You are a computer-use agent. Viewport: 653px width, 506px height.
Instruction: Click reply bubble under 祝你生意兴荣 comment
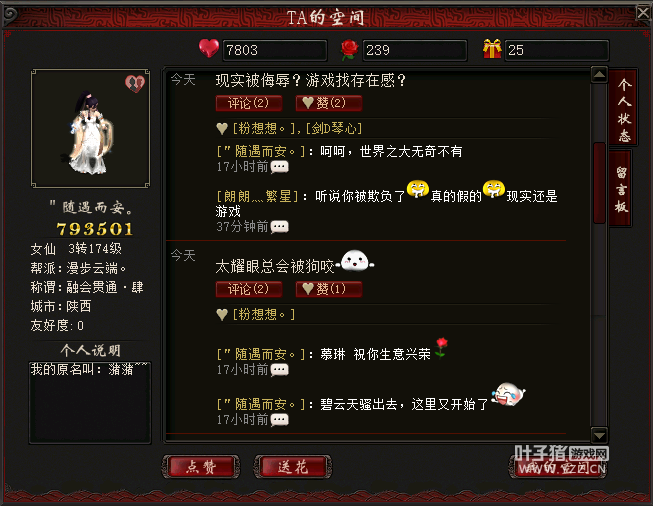(x=279, y=370)
